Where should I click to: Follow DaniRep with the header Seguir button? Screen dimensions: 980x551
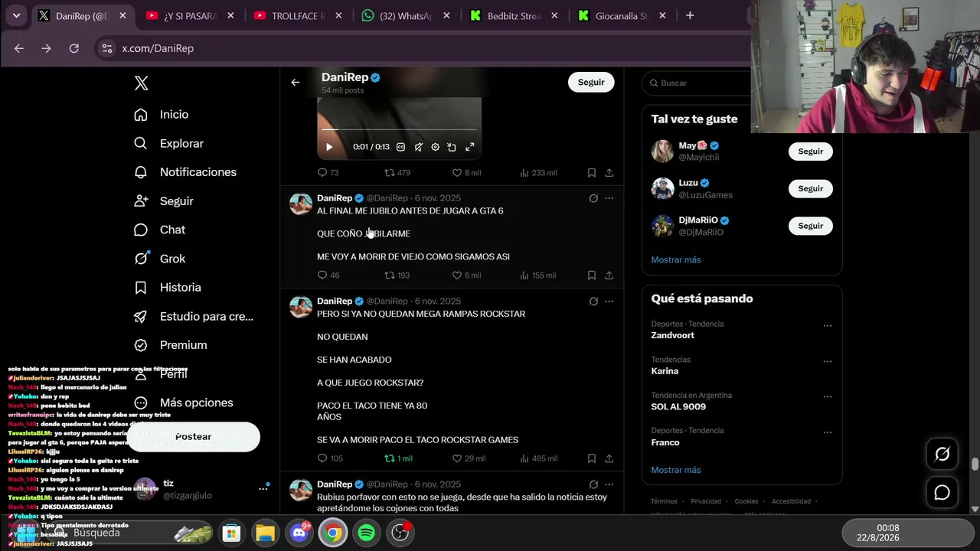tap(591, 82)
